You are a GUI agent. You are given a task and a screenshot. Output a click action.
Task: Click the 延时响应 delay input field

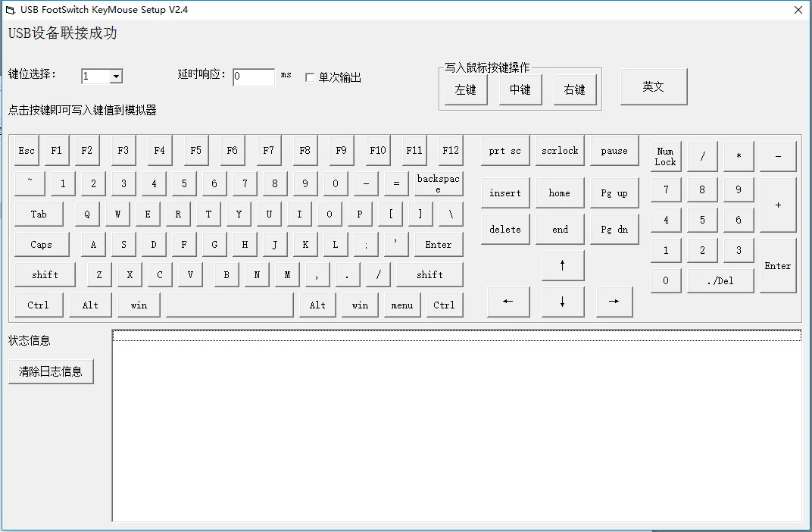coord(253,77)
